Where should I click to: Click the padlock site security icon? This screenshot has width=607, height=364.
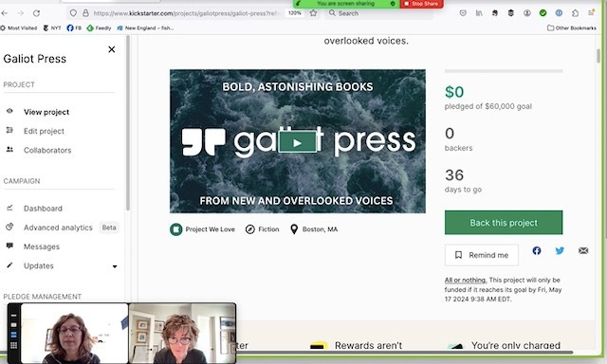coord(85,13)
